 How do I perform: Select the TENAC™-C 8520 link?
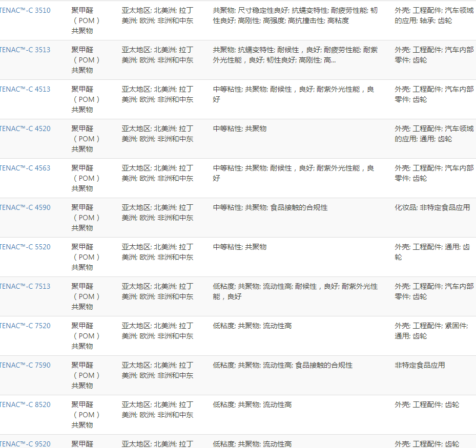(x=25, y=404)
